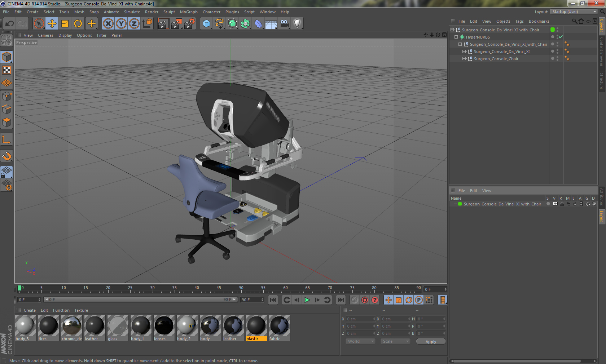The image size is (606, 364).
Task: Activate the Scale tool icon
Action: pos(65,24)
